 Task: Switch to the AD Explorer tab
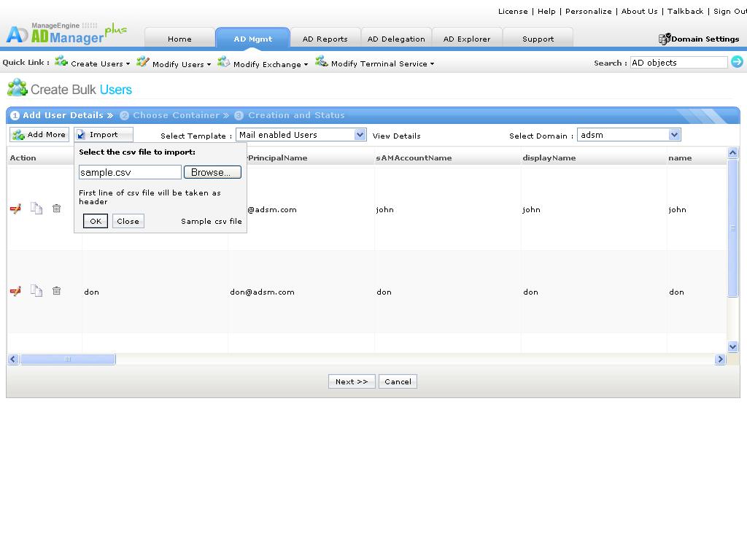(466, 38)
